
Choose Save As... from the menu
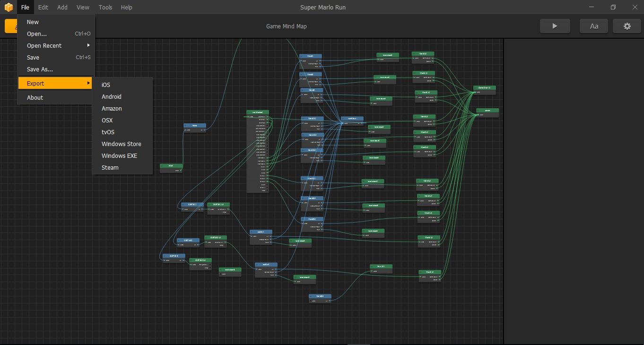pos(56,69)
